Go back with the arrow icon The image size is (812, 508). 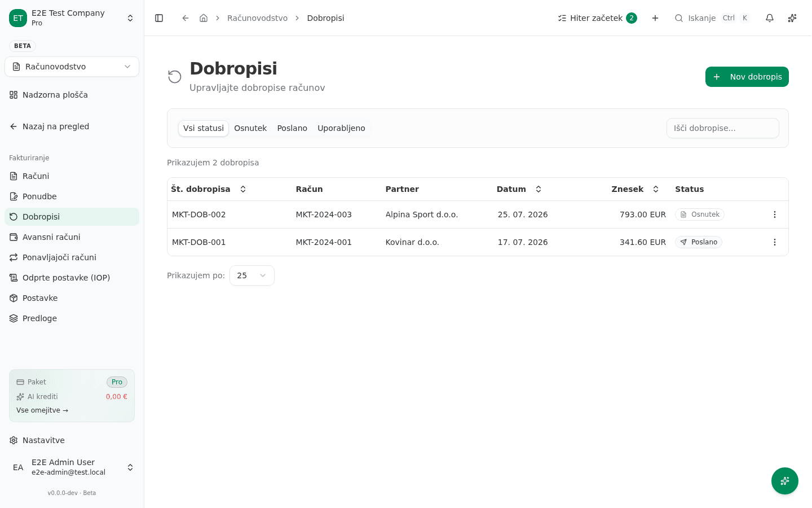[186, 18]
